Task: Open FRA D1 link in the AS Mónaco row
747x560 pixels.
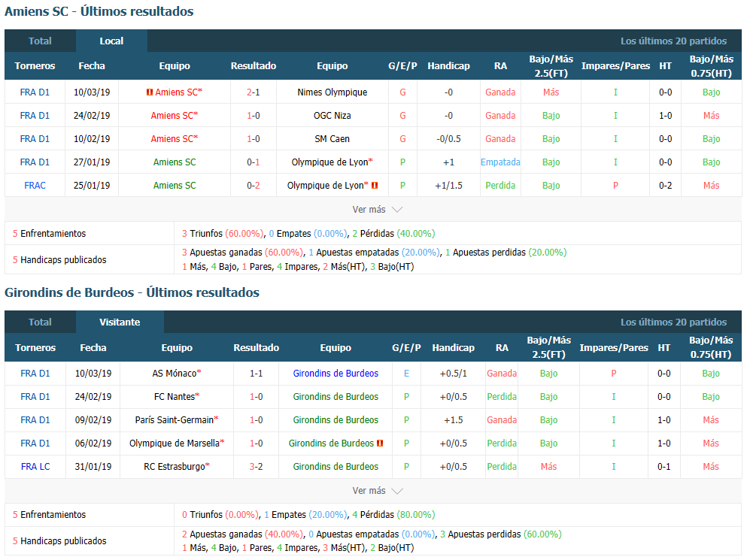Action: click(x=35, y=374)
